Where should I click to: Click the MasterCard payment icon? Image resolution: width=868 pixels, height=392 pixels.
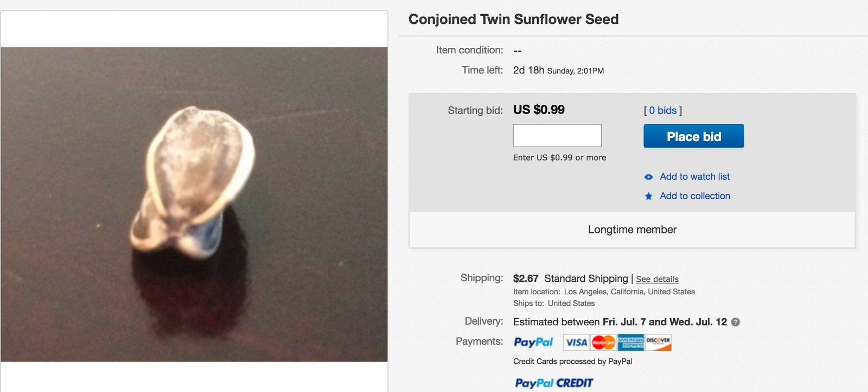[603, 343]
